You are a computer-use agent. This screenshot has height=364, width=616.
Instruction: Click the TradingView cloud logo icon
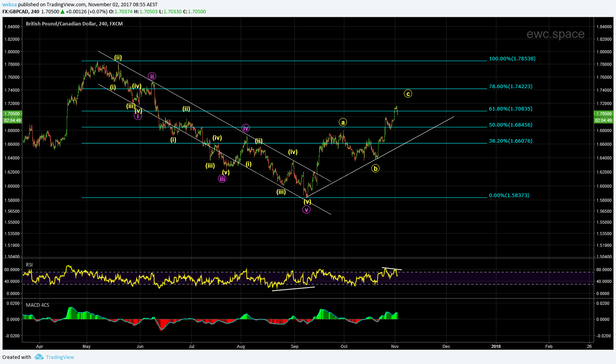pos(39,357)
